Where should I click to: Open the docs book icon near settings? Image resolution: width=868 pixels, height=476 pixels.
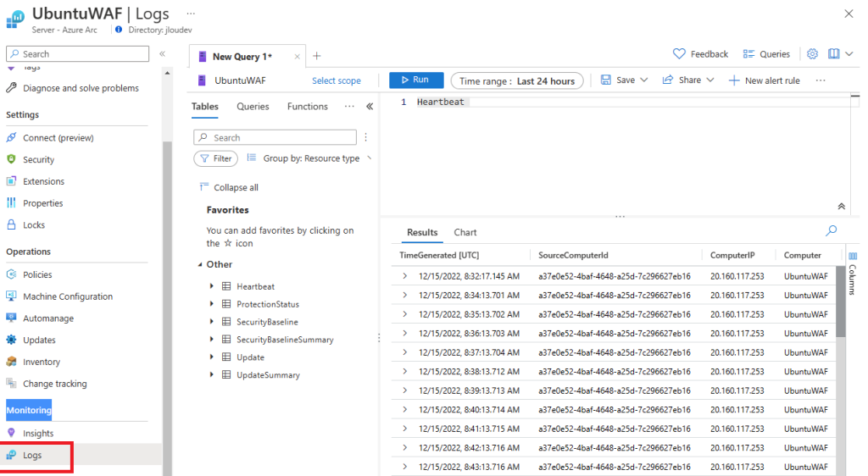point(834,53)
